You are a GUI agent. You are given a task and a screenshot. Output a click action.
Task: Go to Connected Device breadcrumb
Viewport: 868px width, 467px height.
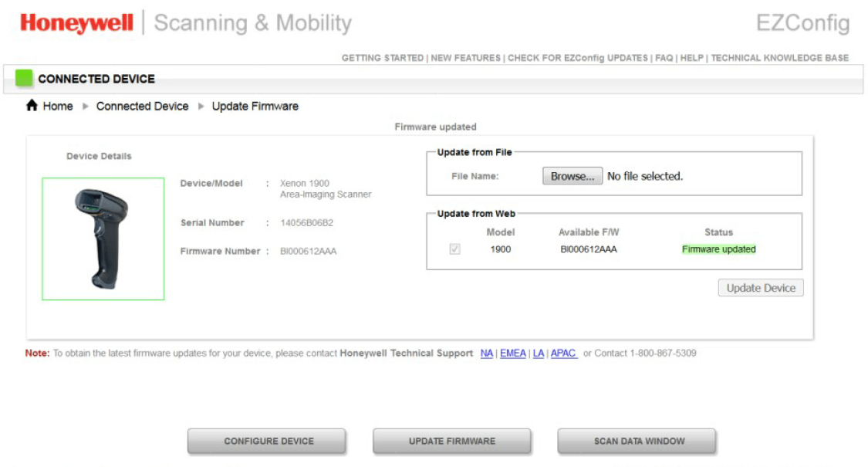click(142, 106)
